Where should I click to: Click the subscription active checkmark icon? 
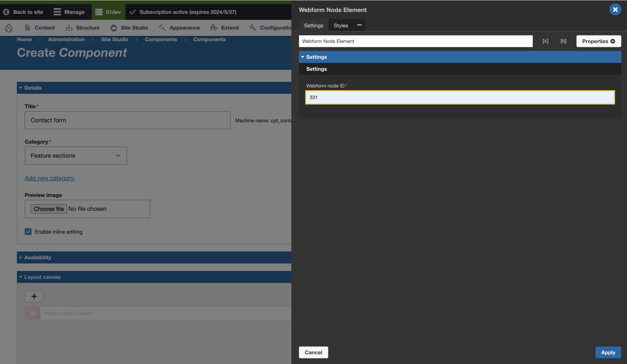click(x=133, y=12)
